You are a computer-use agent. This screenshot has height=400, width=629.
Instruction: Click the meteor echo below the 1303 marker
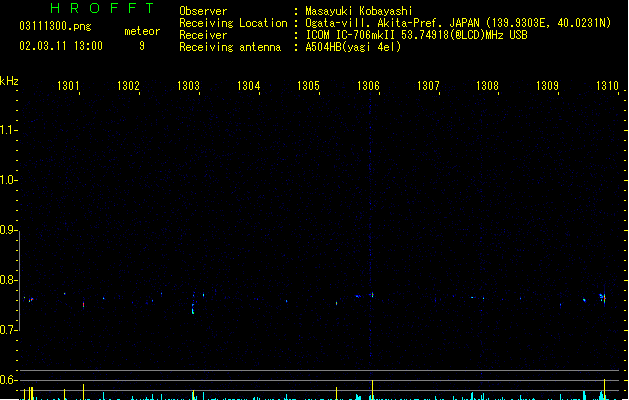click(x=193, y=309)
